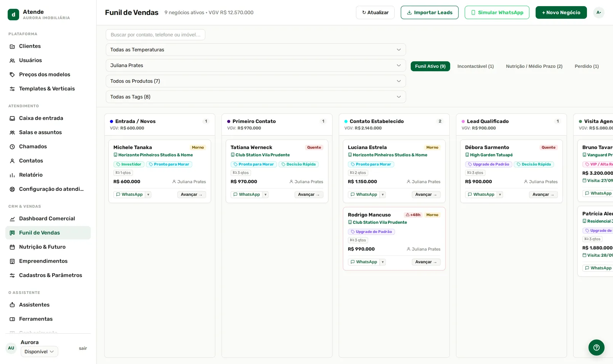Click Avançar on Luciana Estrela card
This screenshot has height=364, width=613.
pos(426,195)
